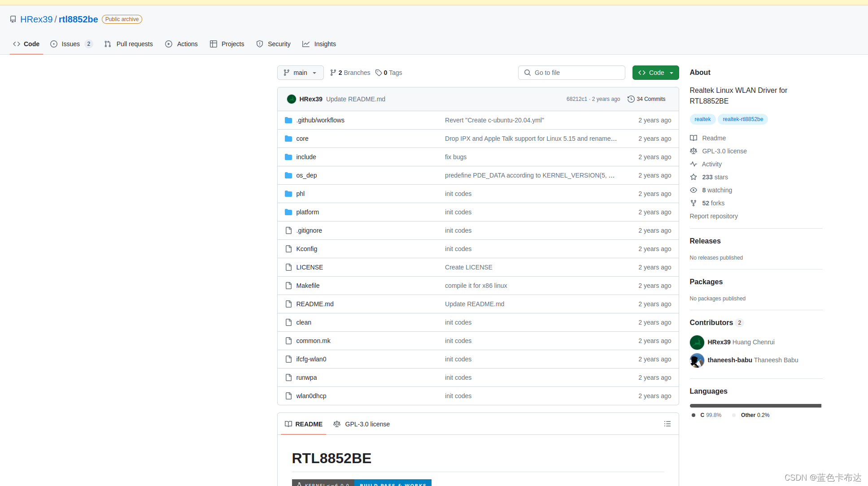The image size is (868, 486).
Task: Open the Contributors heading link
Action: coord(716,323)
